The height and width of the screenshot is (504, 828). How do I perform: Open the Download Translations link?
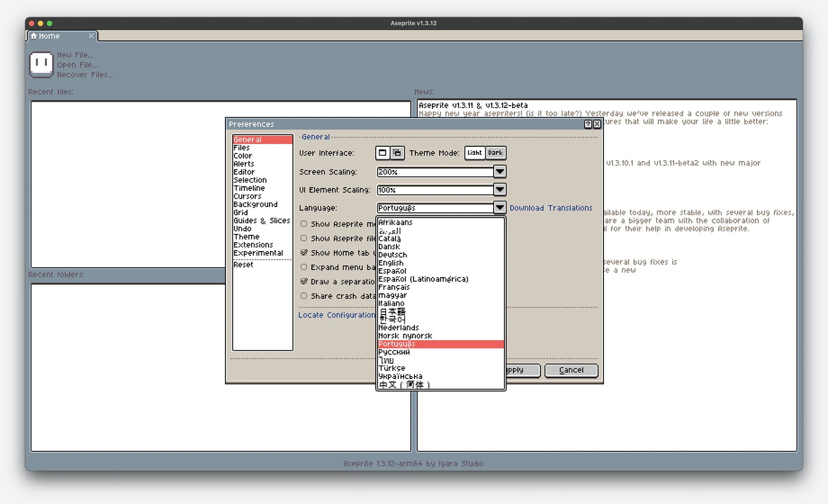point(551,208)
